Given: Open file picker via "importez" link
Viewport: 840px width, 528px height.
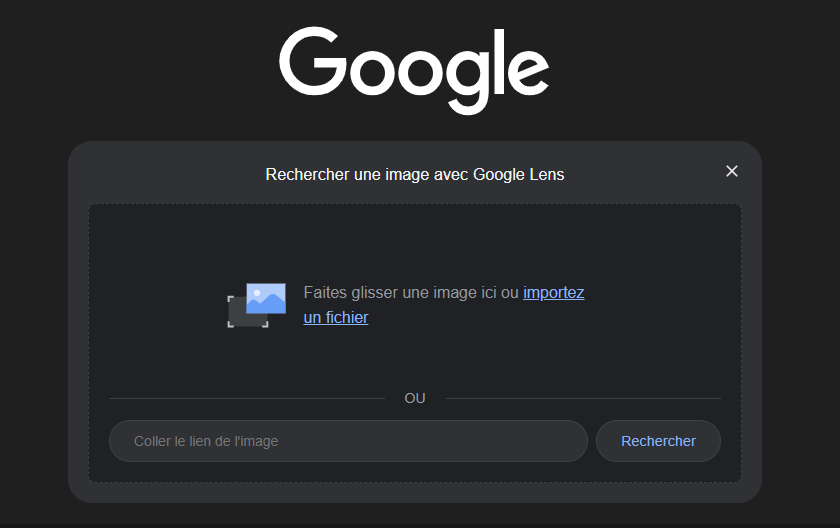Looking at the screenshot, I should [553, 293].
